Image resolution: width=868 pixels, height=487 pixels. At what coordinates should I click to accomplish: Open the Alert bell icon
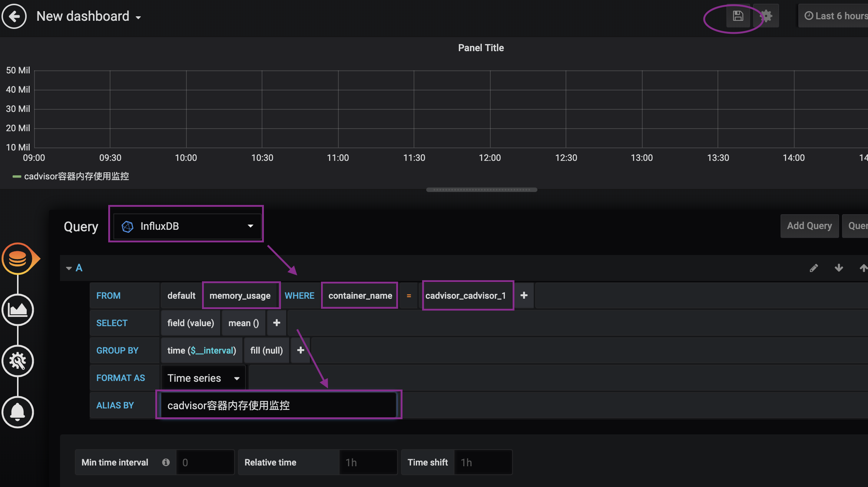coord(17,412)
